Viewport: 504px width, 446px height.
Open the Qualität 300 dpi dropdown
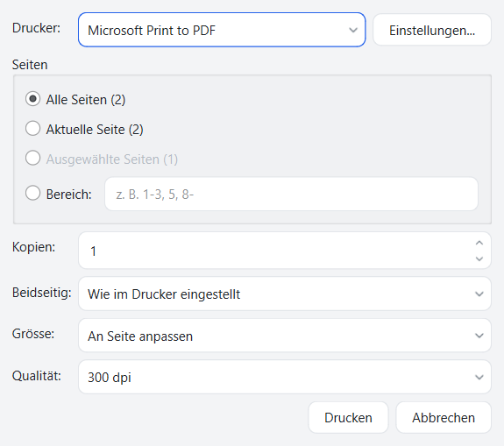285,377
